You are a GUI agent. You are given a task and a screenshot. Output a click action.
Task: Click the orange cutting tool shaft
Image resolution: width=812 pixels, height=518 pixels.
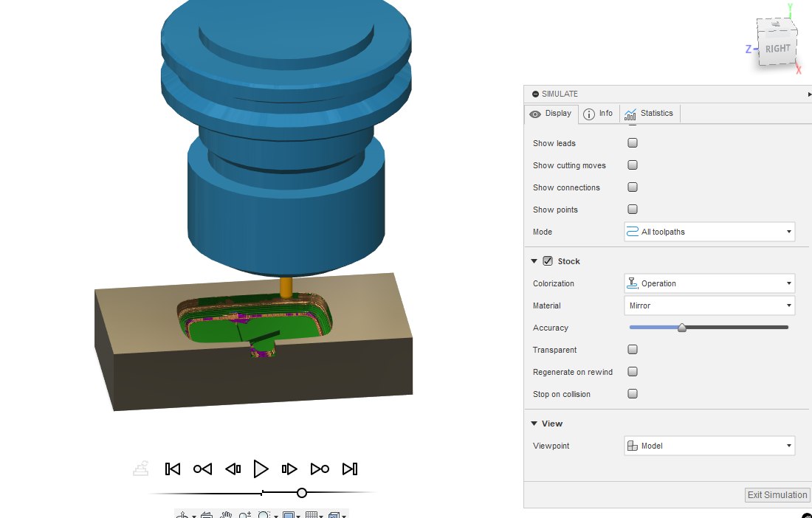pos(286,288)
